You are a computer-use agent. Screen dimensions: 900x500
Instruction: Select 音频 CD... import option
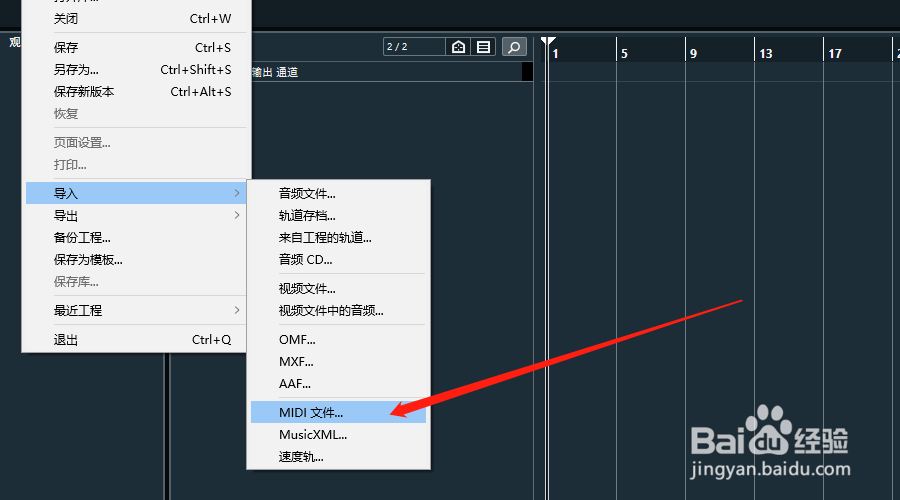[x=338, y=259]
